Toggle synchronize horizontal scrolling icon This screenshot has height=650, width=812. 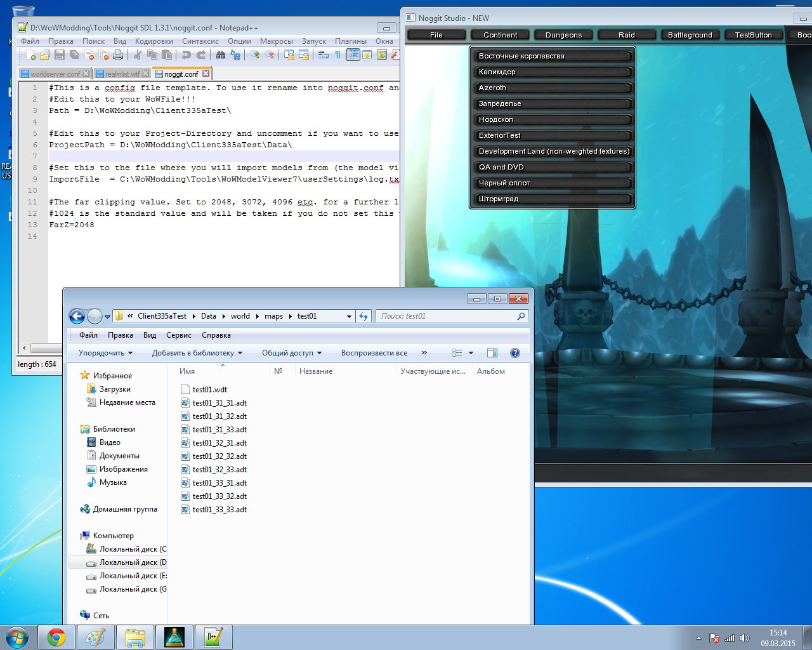[304, 55]
